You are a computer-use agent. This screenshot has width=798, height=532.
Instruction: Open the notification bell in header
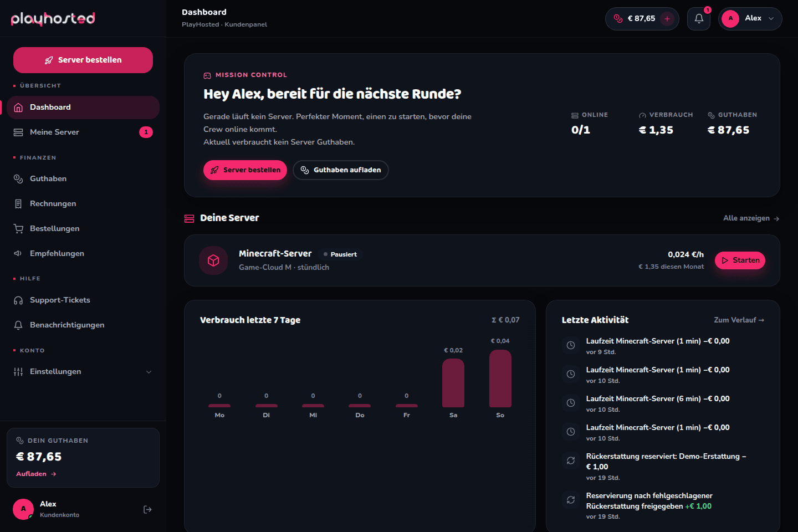699,19
